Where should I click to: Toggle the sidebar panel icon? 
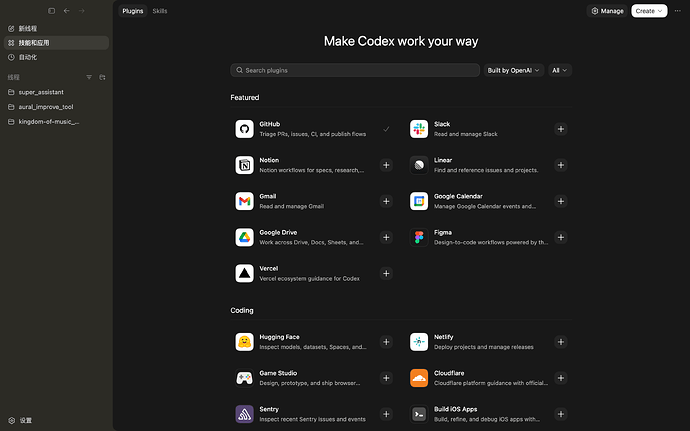pyautogui.click(x=51, y=11)
